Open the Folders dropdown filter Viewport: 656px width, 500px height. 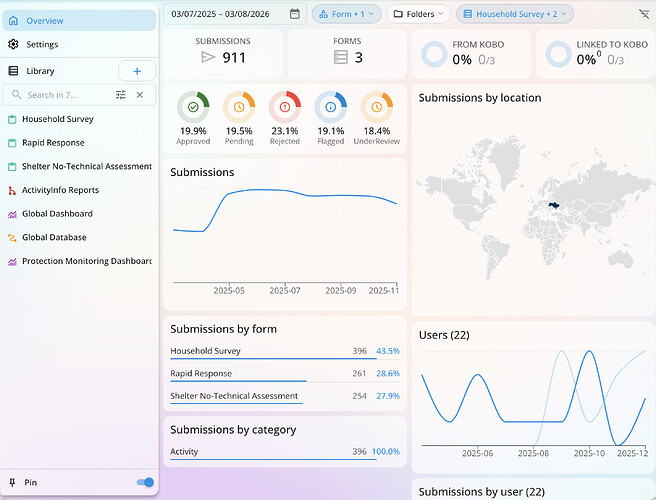[418, 14]
